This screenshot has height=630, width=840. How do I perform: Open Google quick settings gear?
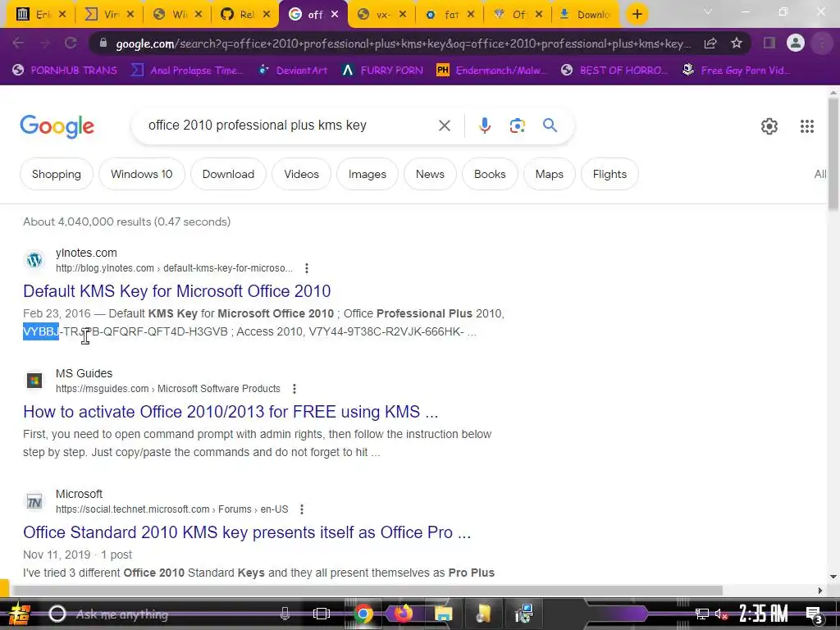[769, 126]
